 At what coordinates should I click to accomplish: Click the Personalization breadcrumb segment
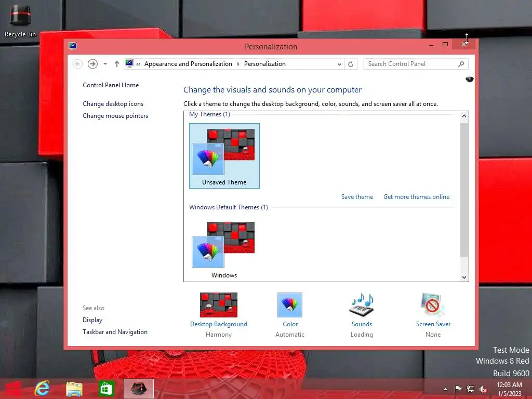264,64
